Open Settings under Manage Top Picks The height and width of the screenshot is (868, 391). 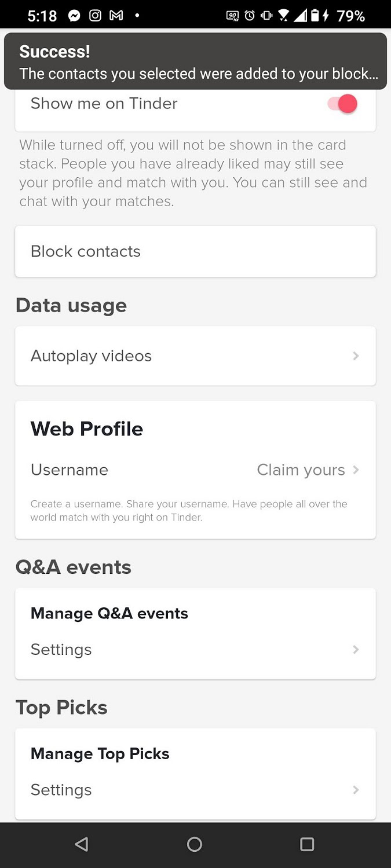click(x=61, y=790)
